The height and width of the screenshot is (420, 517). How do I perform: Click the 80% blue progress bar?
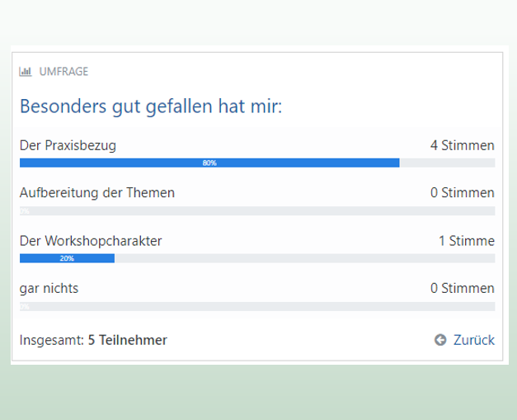tap(209, 163)
